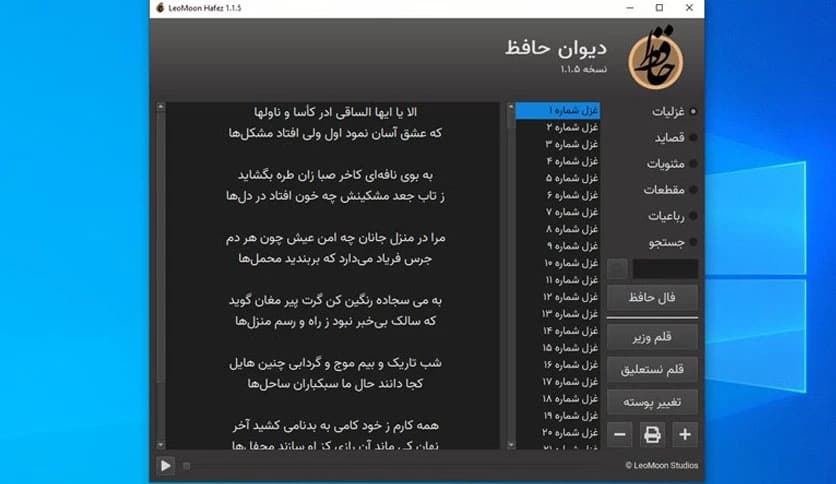
Task: Select غزل شماره ۱۲ in list
Action: coord(558,297)
